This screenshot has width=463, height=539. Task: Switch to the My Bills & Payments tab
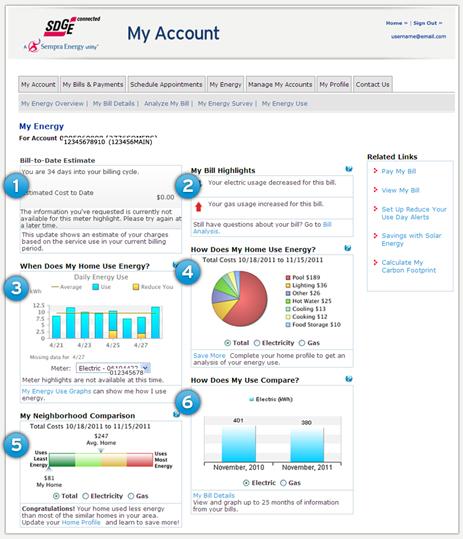click(93, 84)
